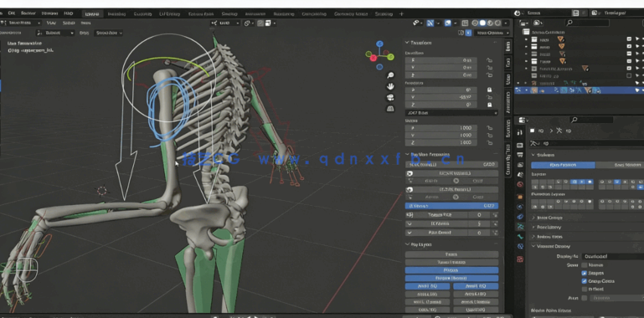Image resolution: width=644 pixels, height=318 pixels.
Task: Switch viewport to material preview shading
Action: [x=490, y=23]
